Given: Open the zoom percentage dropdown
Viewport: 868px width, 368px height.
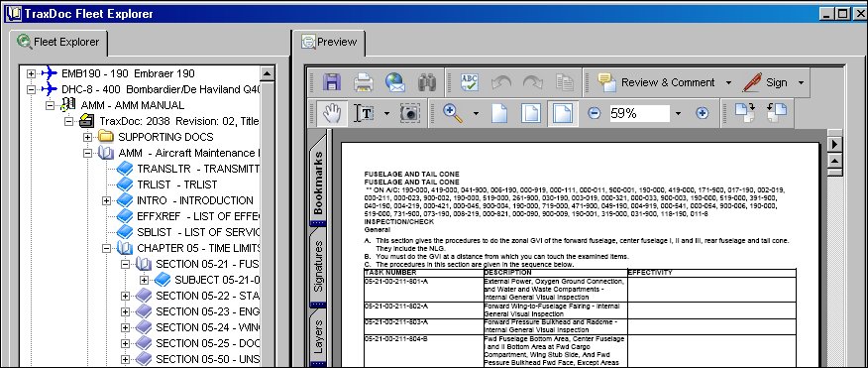Looking at the screenshot, I should 678,114.
